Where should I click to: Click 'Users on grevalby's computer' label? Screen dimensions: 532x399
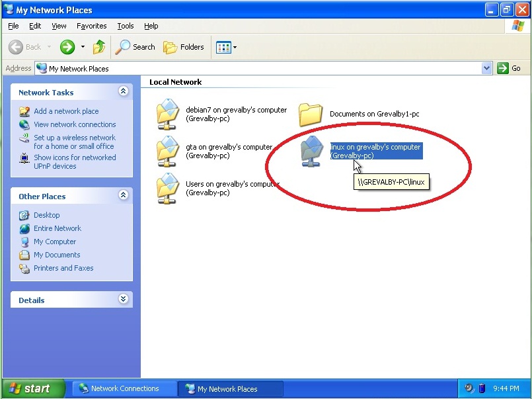(x=233, y=188)
